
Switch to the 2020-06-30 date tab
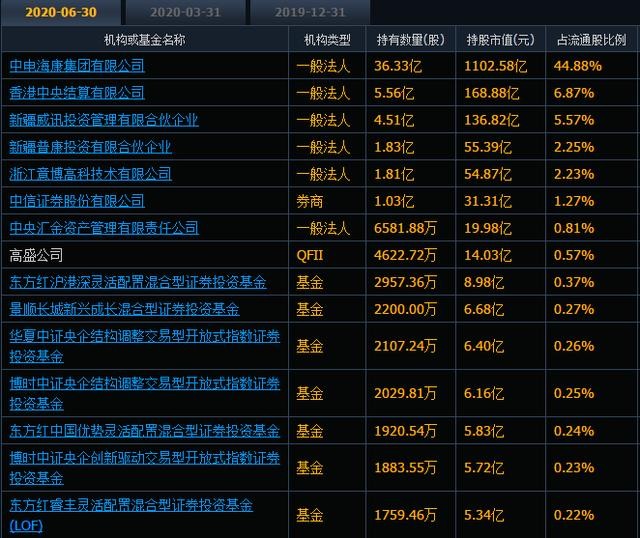(61, 12)
